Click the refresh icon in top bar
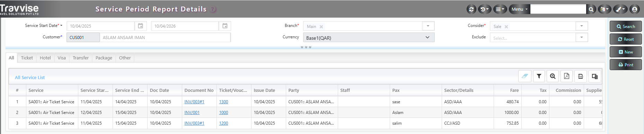644x134 pixels. pos(471,9)
